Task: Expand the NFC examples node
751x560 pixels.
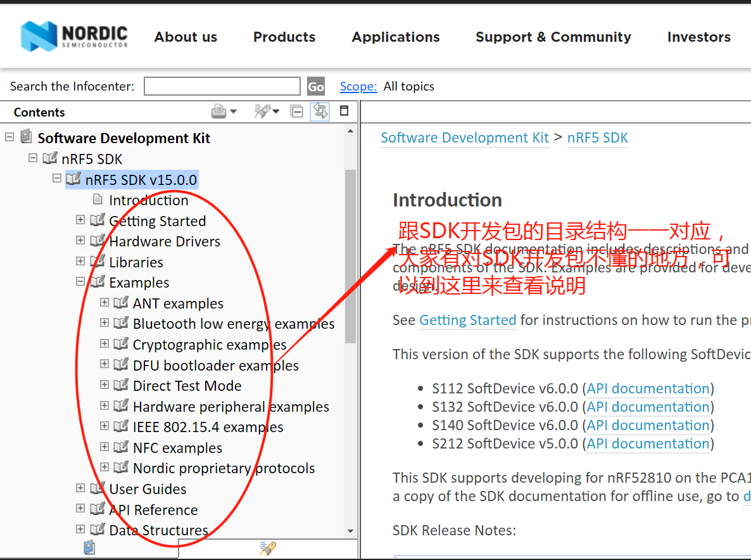Action: pyautogui.click(x=104, y=447)
